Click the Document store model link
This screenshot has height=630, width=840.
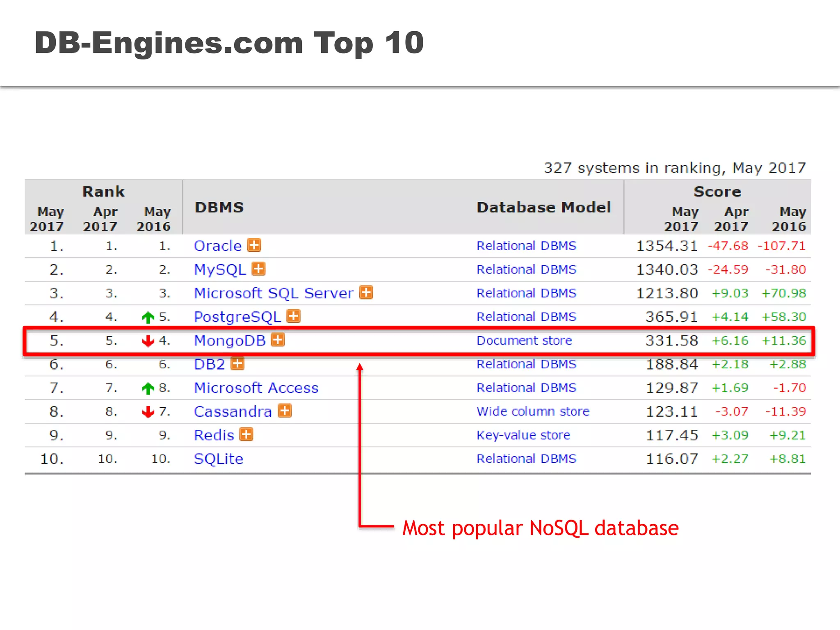524,340
